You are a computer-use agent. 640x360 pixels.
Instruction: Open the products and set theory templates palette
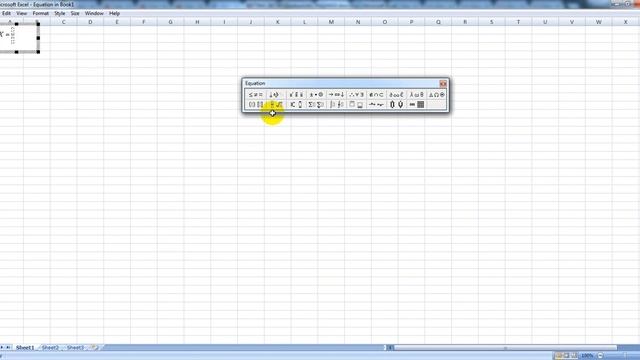coord(396,105)
